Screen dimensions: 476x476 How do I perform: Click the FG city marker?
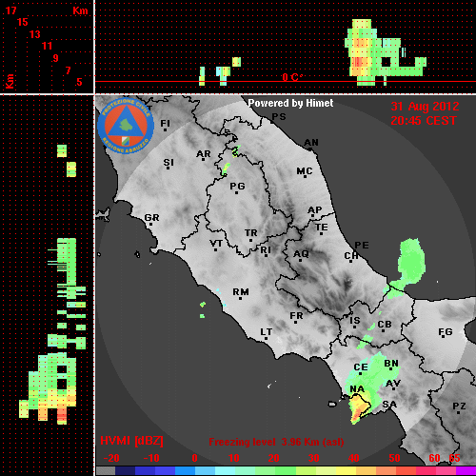pos(443,336)
